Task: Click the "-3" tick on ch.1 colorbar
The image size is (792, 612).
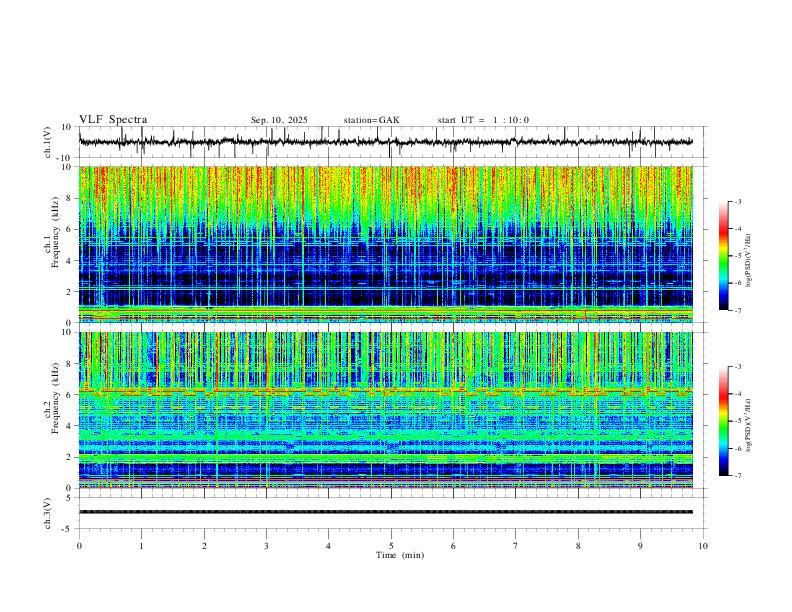Action: coord(738,201)
